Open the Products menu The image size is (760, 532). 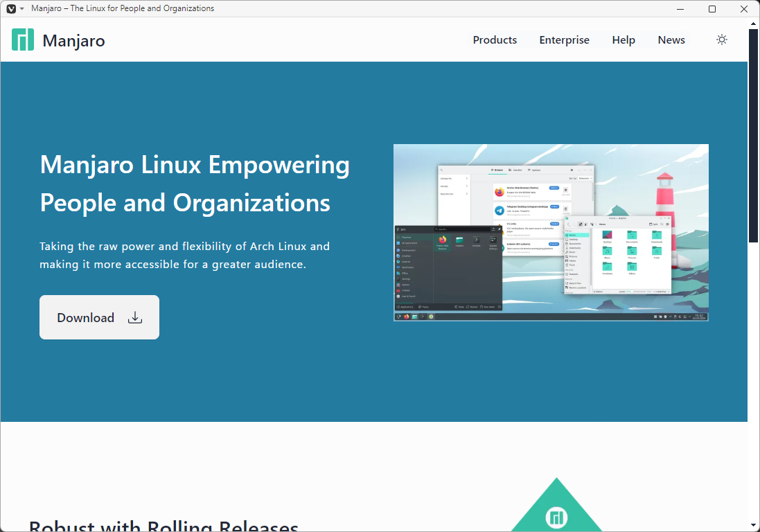tap(495, 39)
